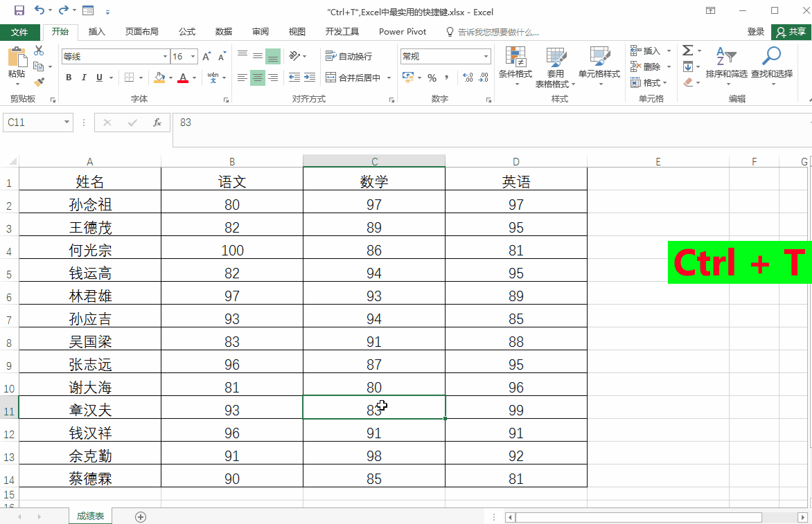
Task: Decrease font size with smaller A icon
Action: [222, 56]
